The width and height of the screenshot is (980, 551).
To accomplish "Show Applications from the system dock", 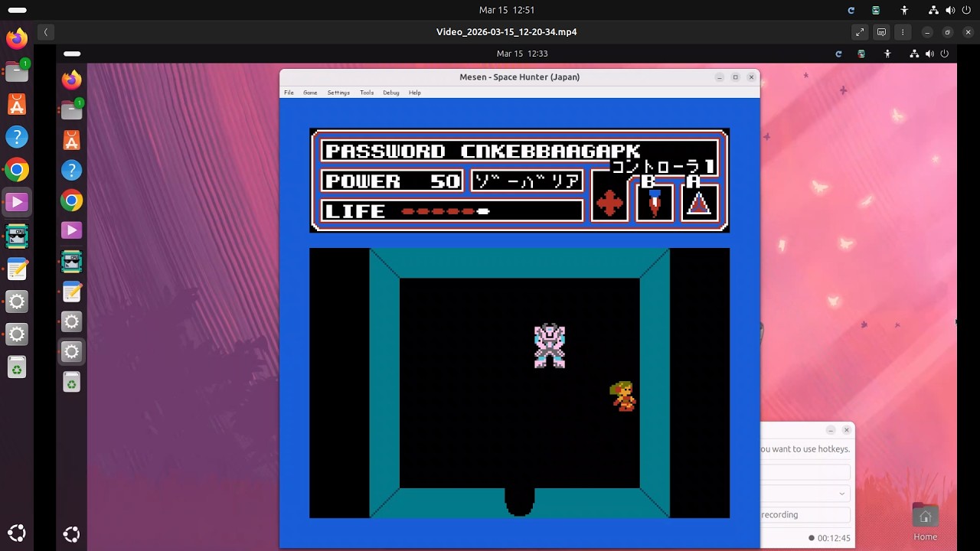I will [17, 533].
